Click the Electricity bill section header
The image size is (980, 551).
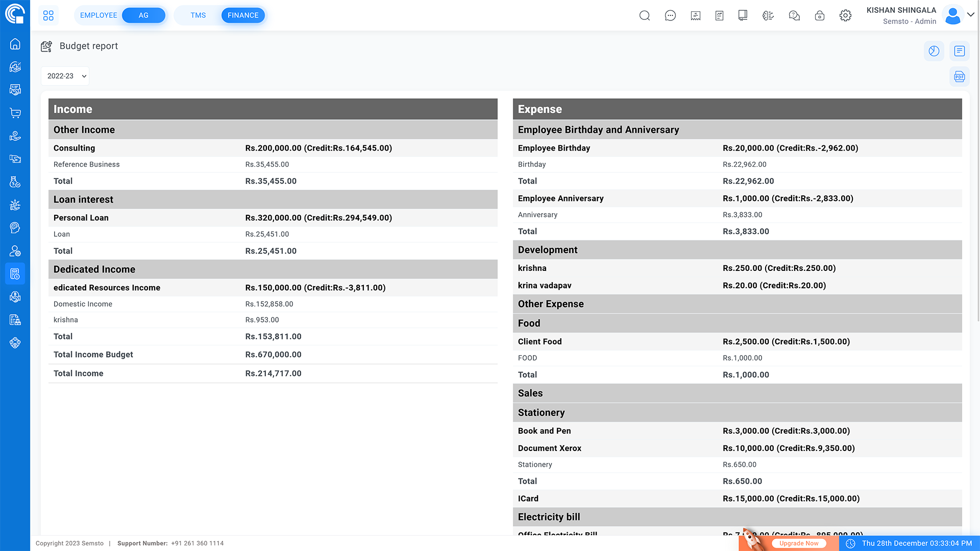(x=738, y=517)
